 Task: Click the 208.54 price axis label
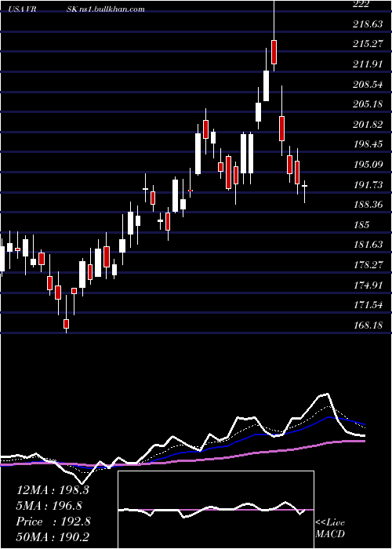(x=367, y=85)
